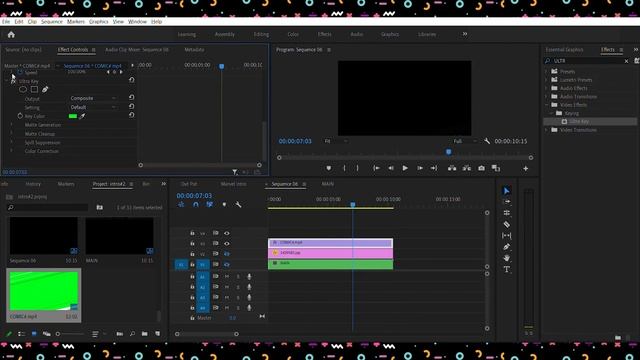640x360 pixels.
Task: Step back one frame
Action: pyautogui.click(x=391, y=168)
